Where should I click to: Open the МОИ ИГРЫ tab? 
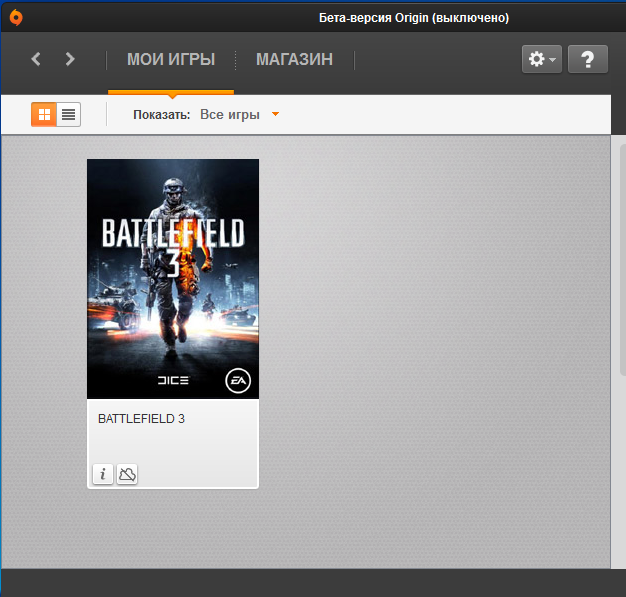pyautogui.click(x=171, y=59)
